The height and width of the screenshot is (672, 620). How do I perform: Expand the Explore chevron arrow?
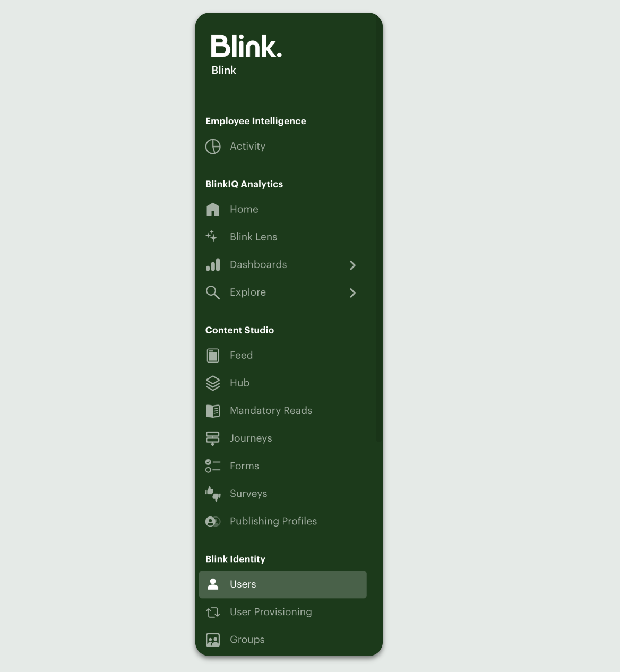[352, 292]
